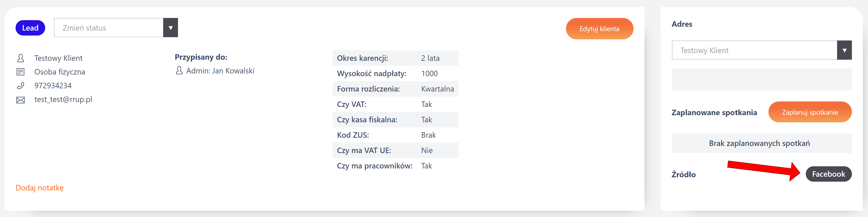The width and height of the screenshot is (868, 217).
Task: Click the Facebook source tag
Action: [x=828, y=174]
